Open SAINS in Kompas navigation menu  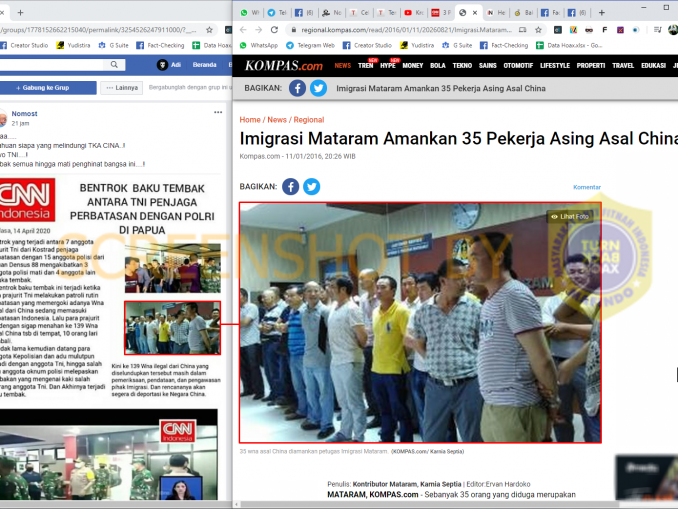[487, 66]
